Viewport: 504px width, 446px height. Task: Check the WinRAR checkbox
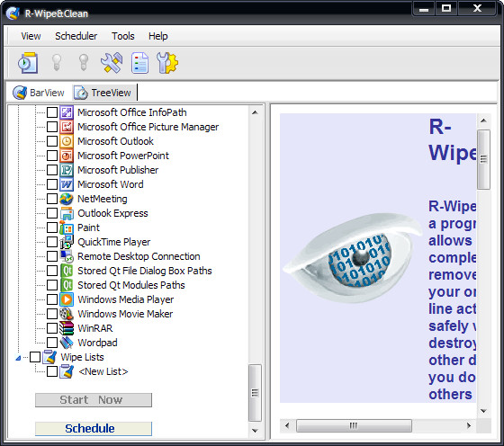tap(52, 328)
